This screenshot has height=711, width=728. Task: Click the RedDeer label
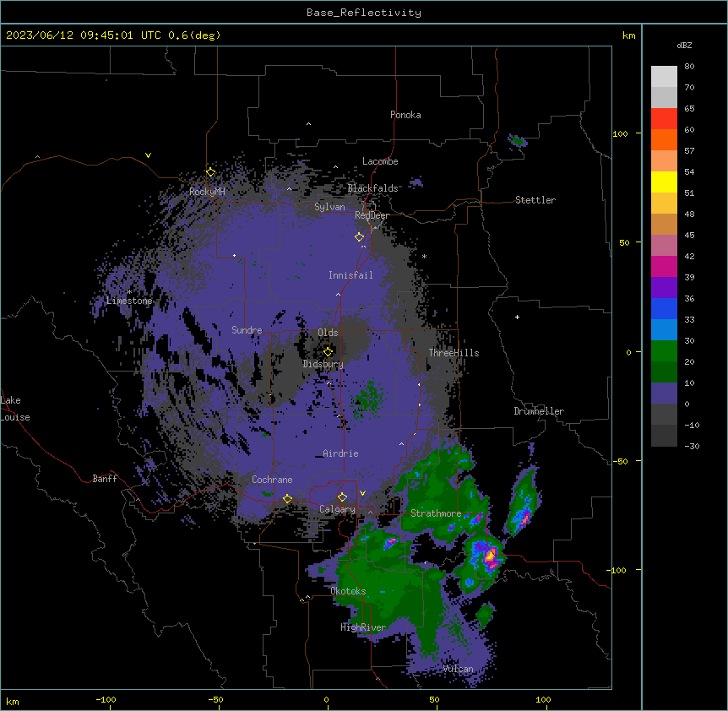(x=372, y=215)
